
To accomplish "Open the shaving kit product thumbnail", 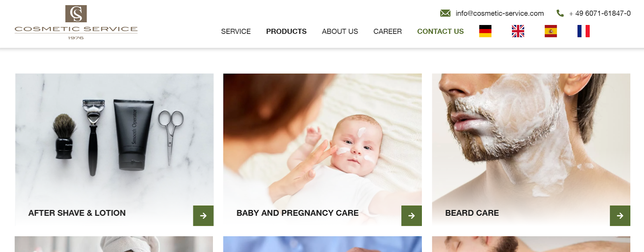I will (114, 150).
